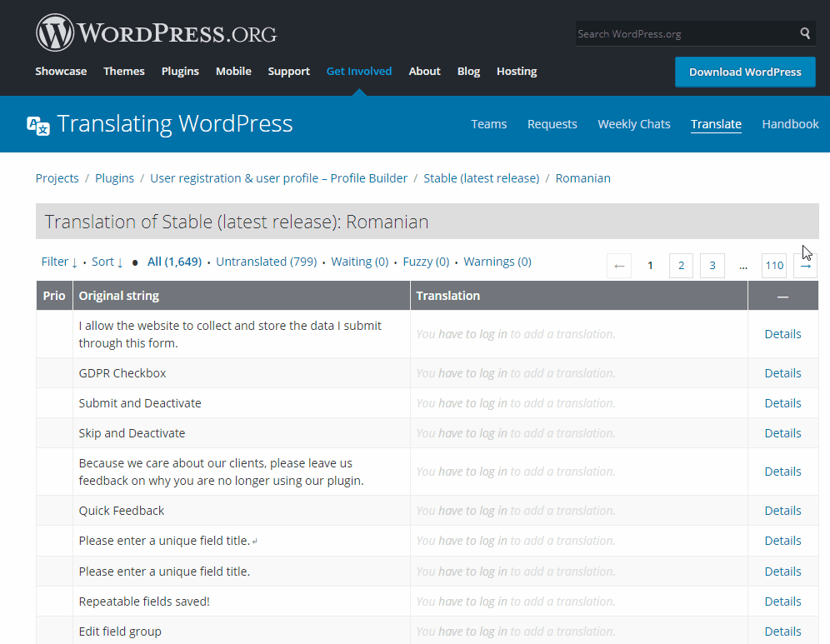830x644 pixels.
Task: Open Details for Repeatable fields saved! row
Action: [782, 602]
